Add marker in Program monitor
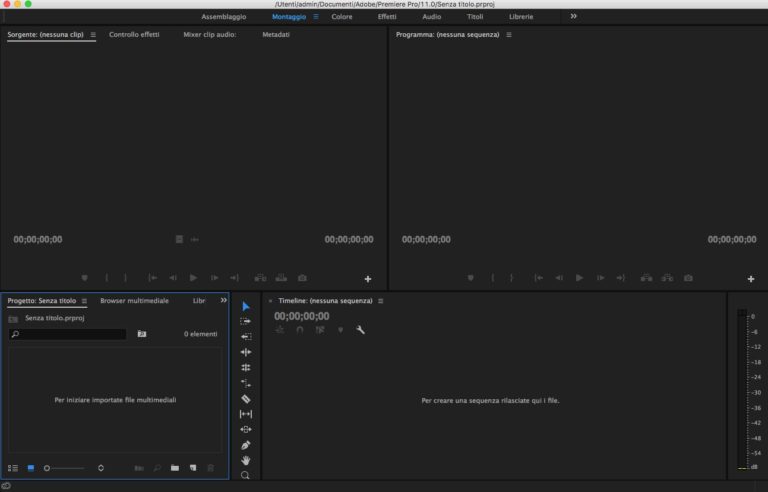The image size is (768, 492). point(470,278)
